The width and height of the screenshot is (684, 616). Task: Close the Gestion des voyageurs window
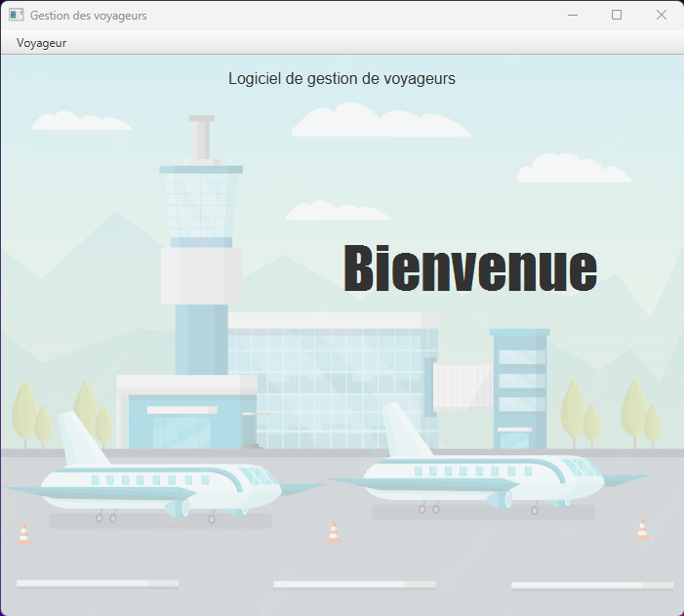pos(662,16)
